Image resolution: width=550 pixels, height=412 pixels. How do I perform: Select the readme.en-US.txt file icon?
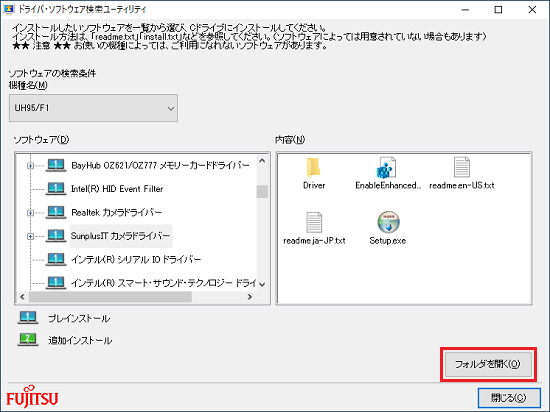(462, 167)
